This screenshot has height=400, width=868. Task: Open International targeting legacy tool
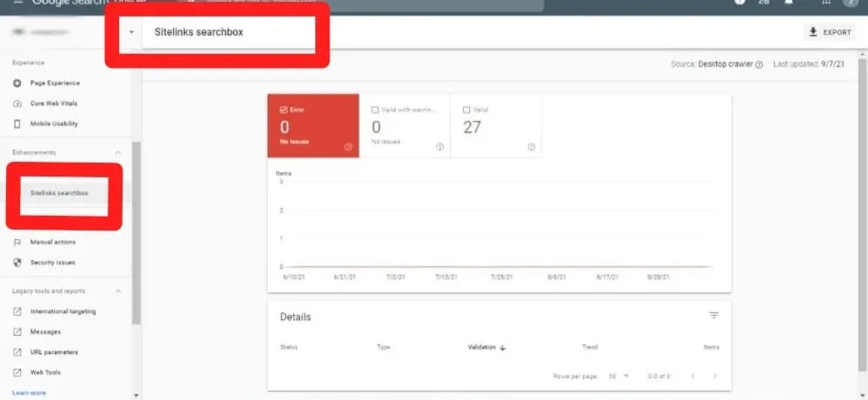pos(63,311)
